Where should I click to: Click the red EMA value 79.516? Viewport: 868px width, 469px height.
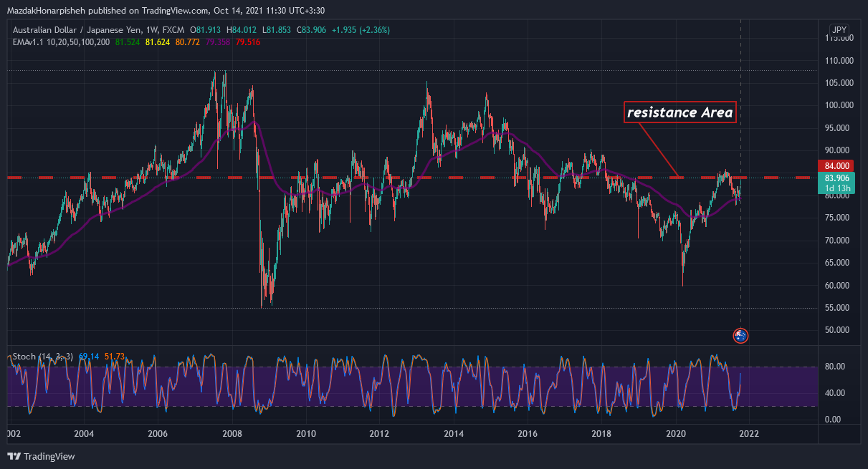point(248,42)
